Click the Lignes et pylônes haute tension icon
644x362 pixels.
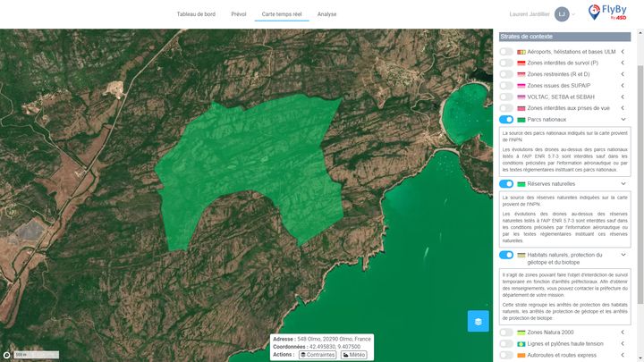coord(521,344)
